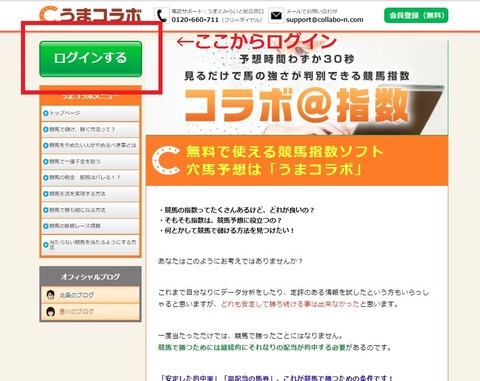Image resolution: width=480 pixels, height=381 pixels.
Task: Open 当たらない競馬を当たるようにする方法 menu item
Action: [90, 245]
